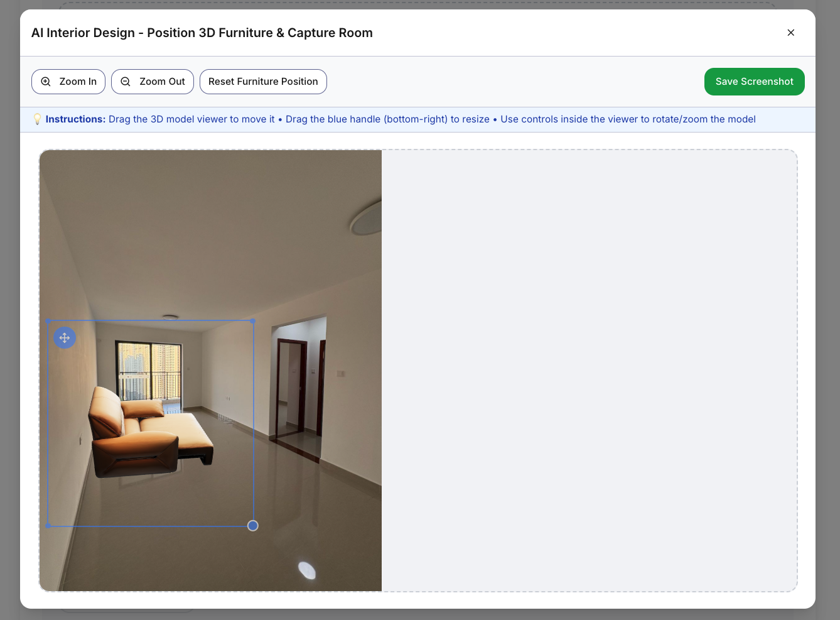Image resolution: width=840 pixels, height=620 pixels.
Task: Click the lightbulb icon beside Instructions
Action: 38,119
